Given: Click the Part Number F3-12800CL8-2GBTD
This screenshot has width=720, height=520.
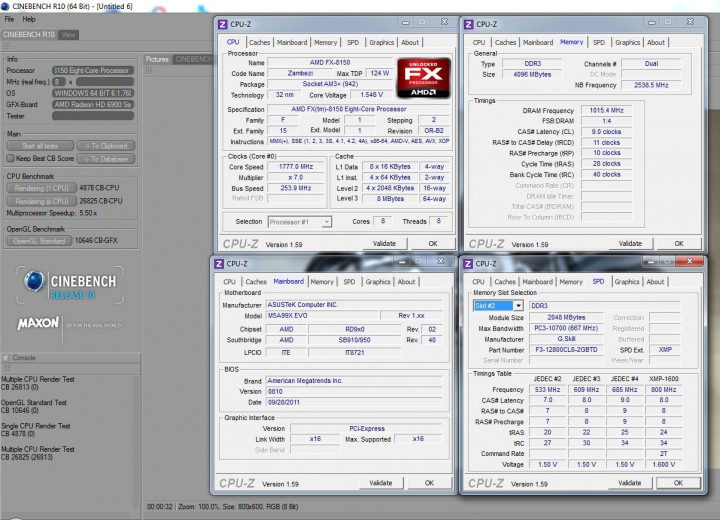Looking at the screenshot, I should pyautogui.click(x=566, y=350).
